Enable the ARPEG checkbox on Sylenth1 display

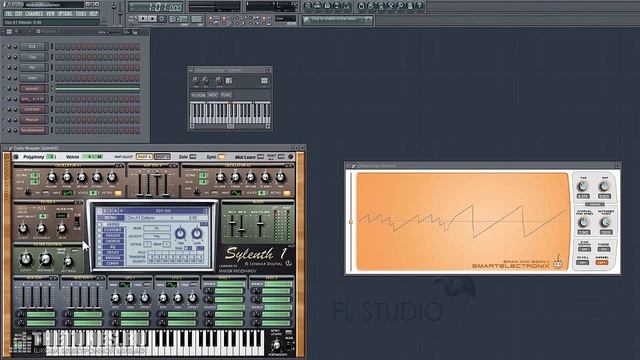coord(100,224)
